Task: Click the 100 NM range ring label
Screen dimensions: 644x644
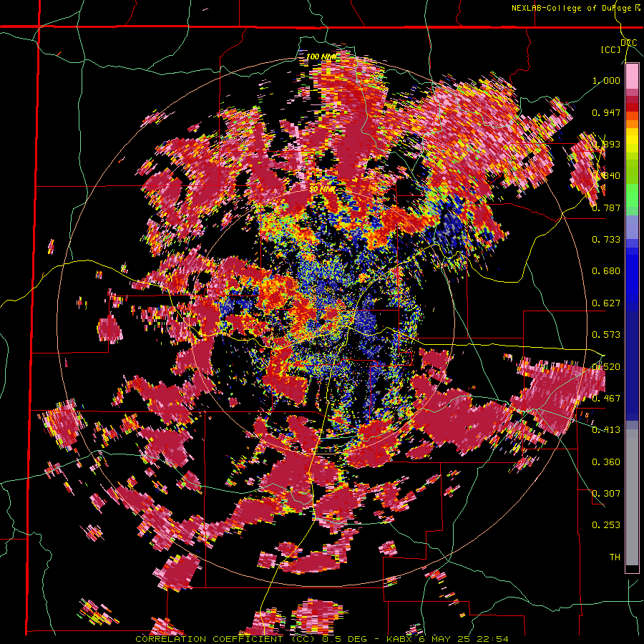Action: pyautogui.click(x=321, y=57)
